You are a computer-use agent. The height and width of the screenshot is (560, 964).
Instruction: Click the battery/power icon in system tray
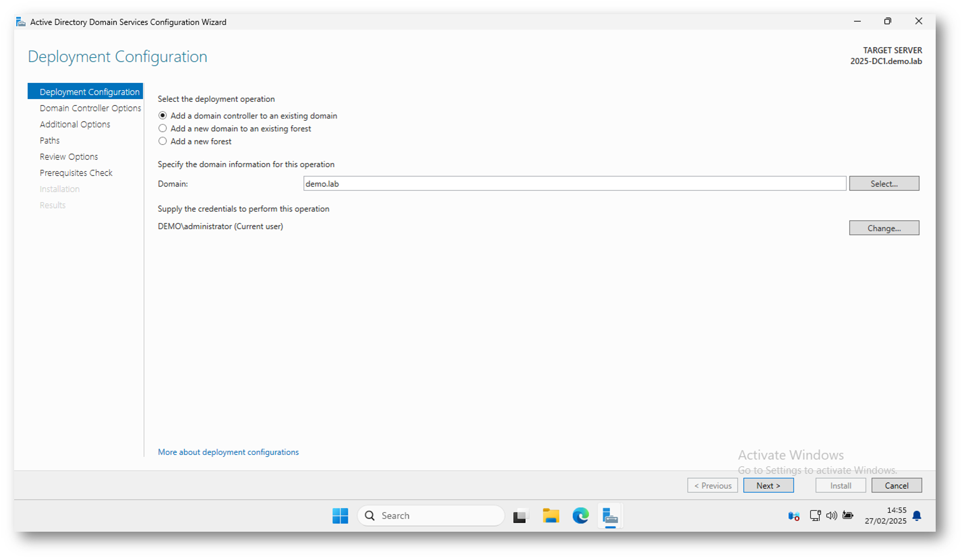pyautogui.click(x=847, y=516)
